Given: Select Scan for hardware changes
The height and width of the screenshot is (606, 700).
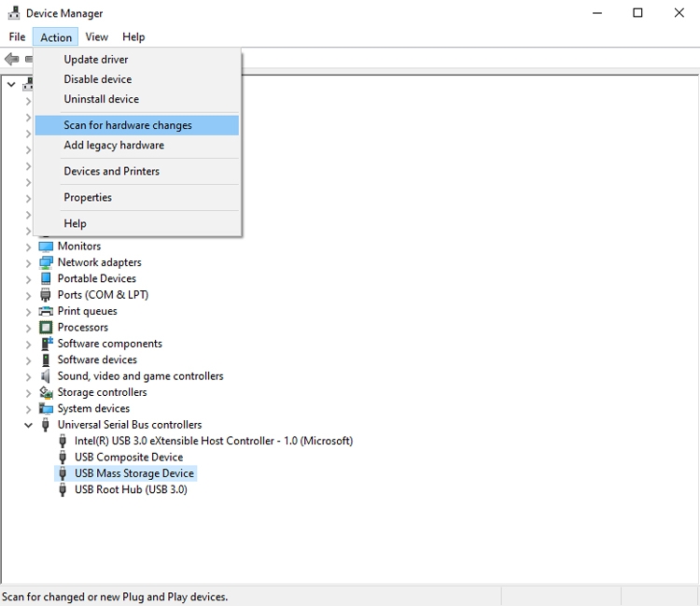Looking at the screenshot, I should 137,125.
